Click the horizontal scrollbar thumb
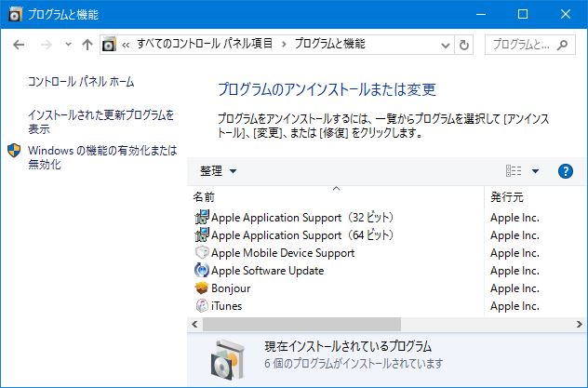 point(301,325)
